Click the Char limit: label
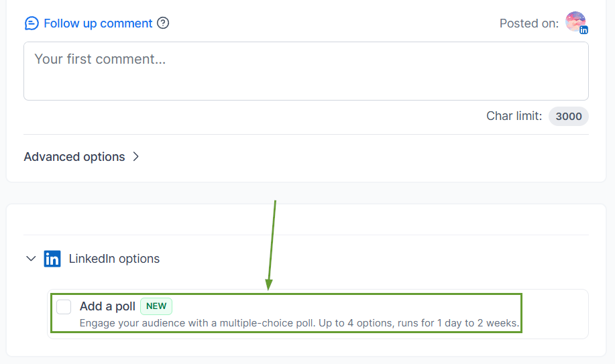 (x=514, y=116)
